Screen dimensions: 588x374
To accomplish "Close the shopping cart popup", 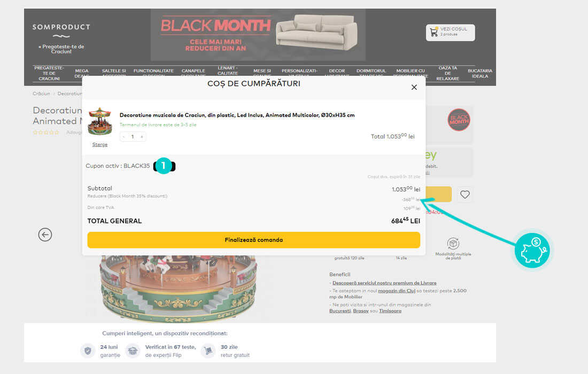I will click(x=414, y=87).
